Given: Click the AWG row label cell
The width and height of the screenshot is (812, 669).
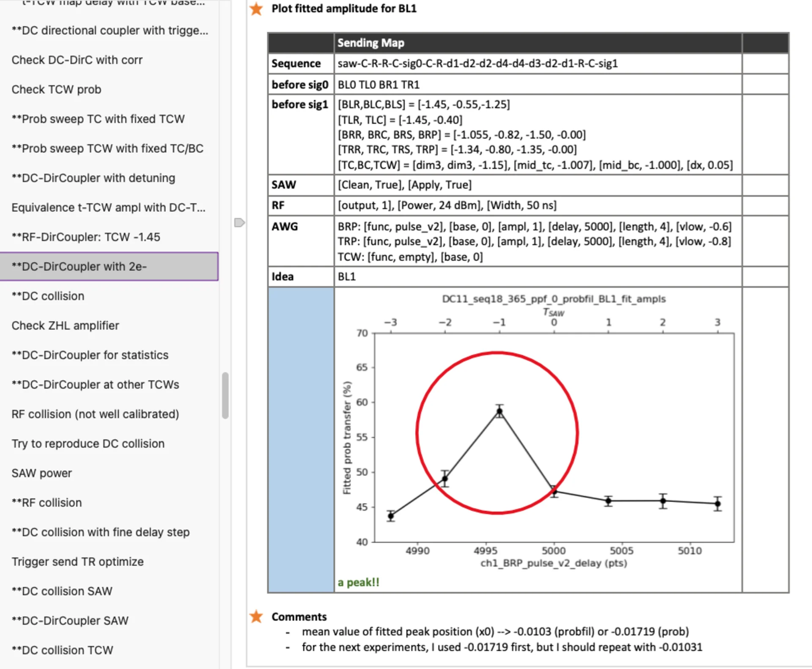Looking at the screenshot, I should click(x=301, y=242).
